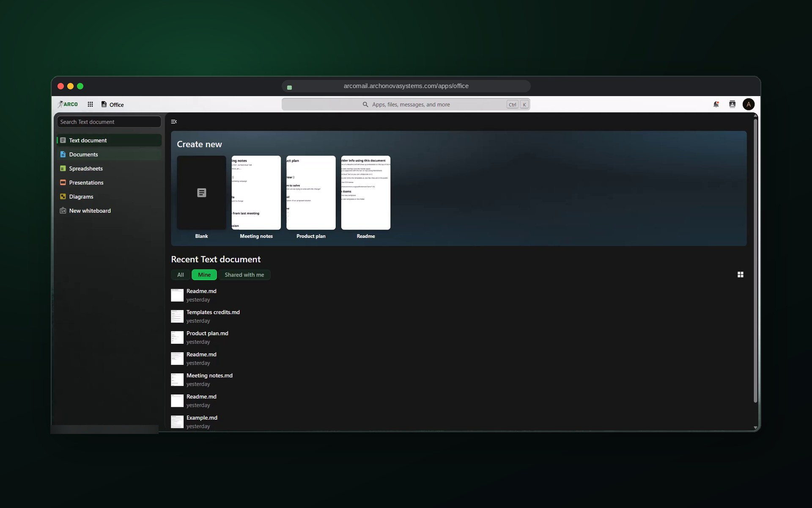Open the Diagrams section in the sidebar
The width and height of the screenshot is (812, 508).
(x=109, y=196)
